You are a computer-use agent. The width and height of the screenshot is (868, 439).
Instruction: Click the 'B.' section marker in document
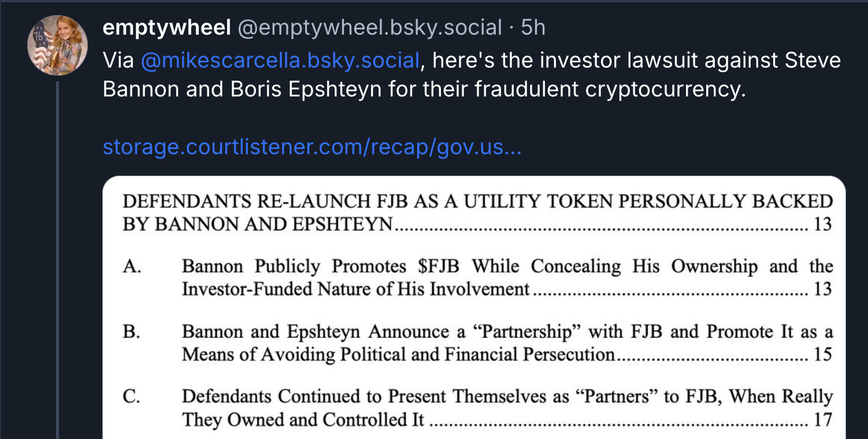point(132,332)
